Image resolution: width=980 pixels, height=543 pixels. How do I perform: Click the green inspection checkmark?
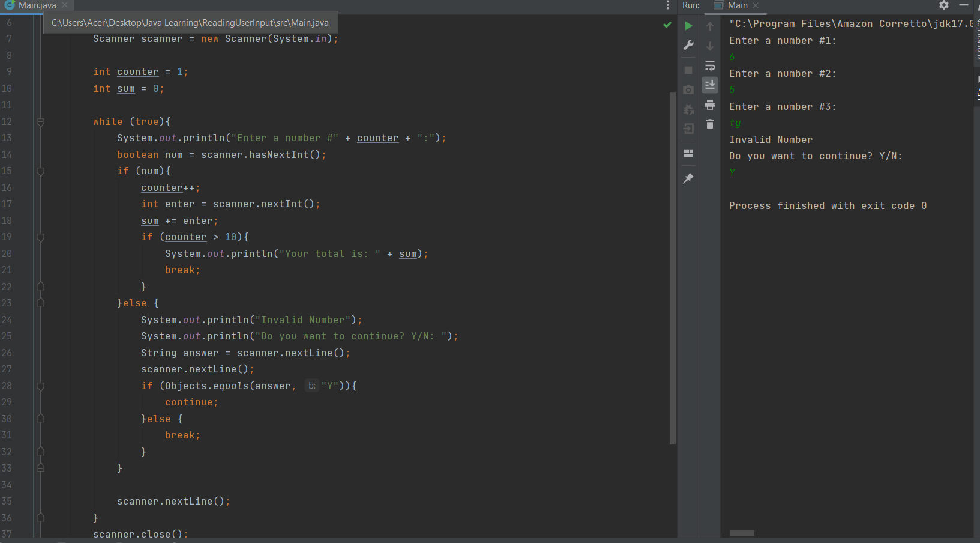click(667, 25)
